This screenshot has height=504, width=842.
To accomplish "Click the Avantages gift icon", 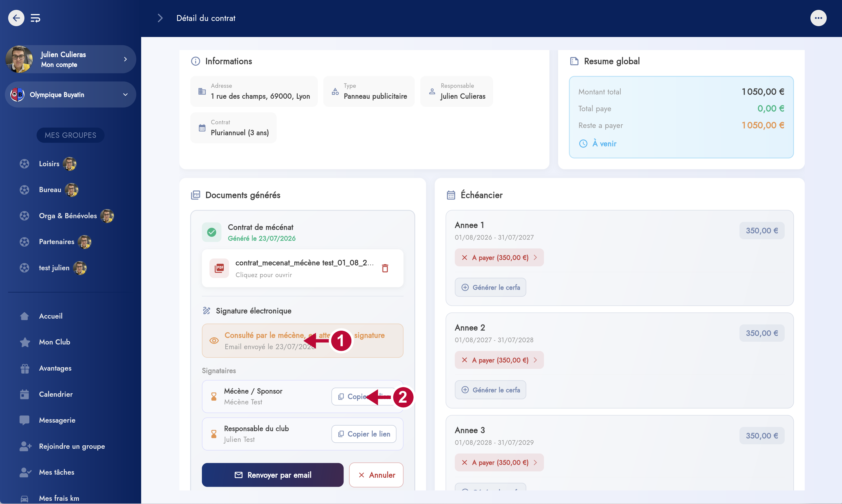I will click(x=25, y=368).
